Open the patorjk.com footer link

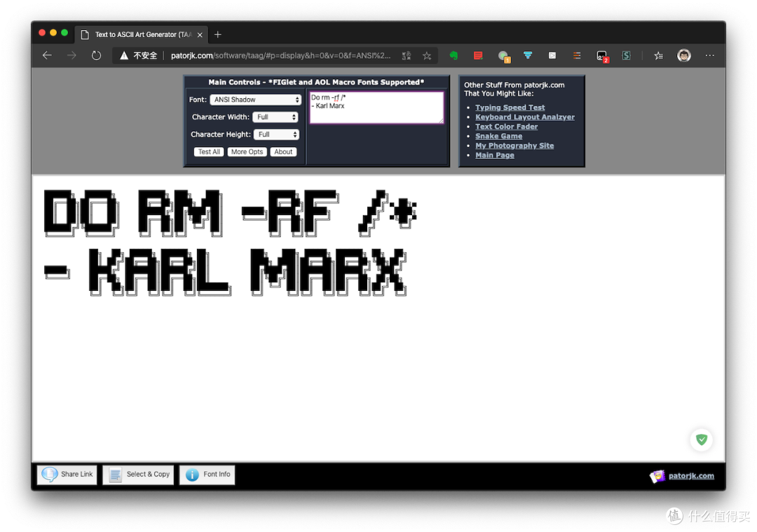(691, 476)
